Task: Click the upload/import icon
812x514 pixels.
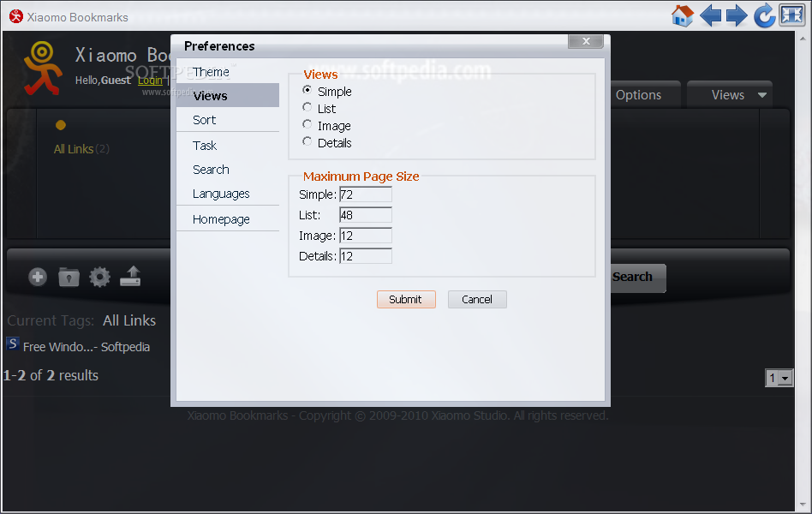Action: (130, 276)
